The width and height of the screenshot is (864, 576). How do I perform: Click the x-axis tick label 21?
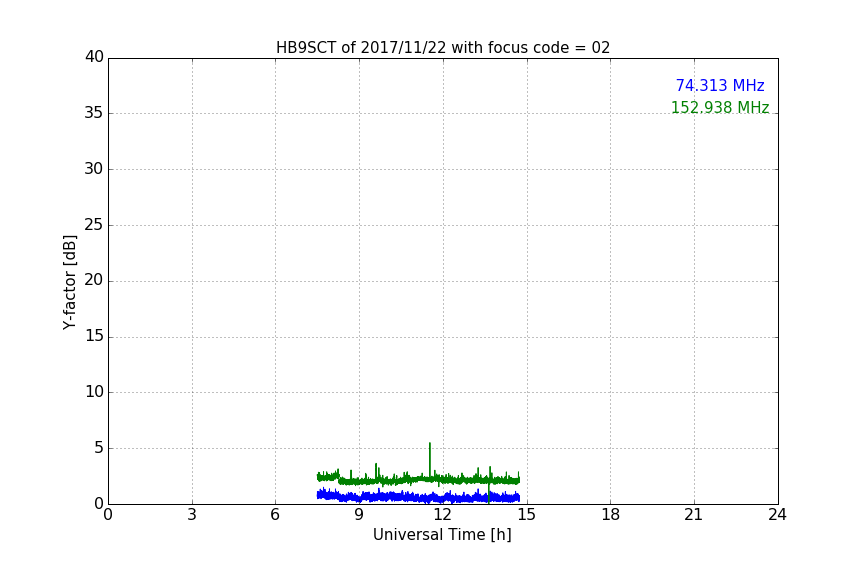pos(694,515)
